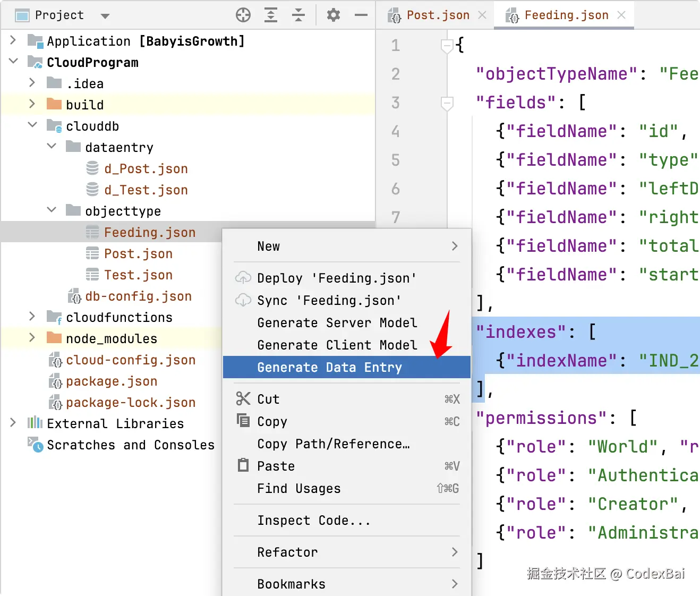Image resolution: width=700 pixels, height=596 pixels.
Task: Click the build folder icon
Action: tap(54, 104)
